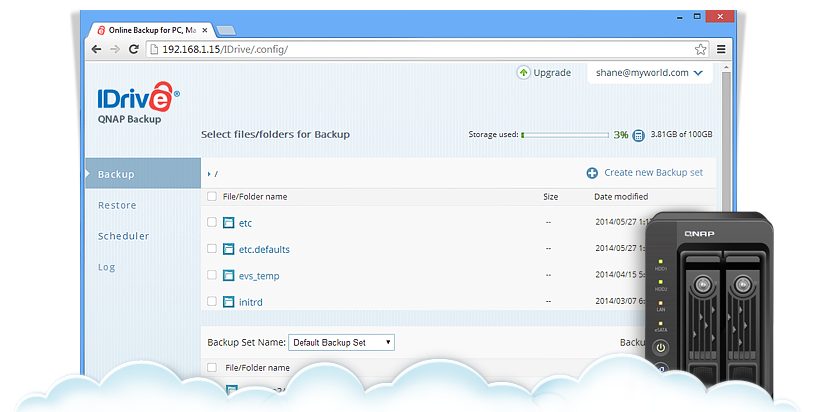Check the etc.defaults folder checkbox
The height and width of the screenshot is (412, 816).
point(212,248)
